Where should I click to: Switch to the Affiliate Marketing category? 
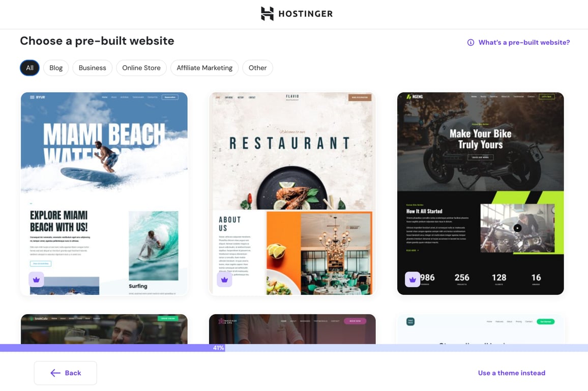tap(204, 68)
